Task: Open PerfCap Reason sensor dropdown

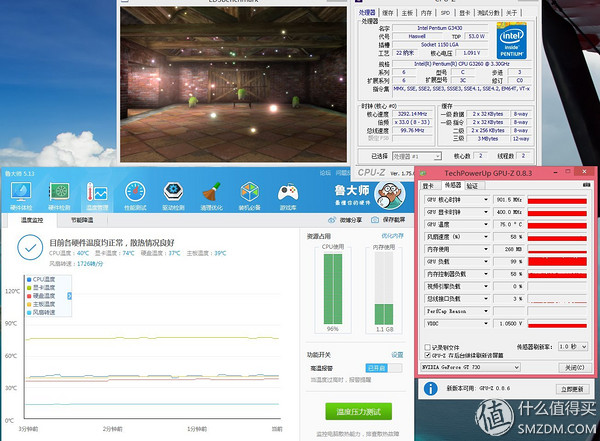Action: tap(486, 311)
